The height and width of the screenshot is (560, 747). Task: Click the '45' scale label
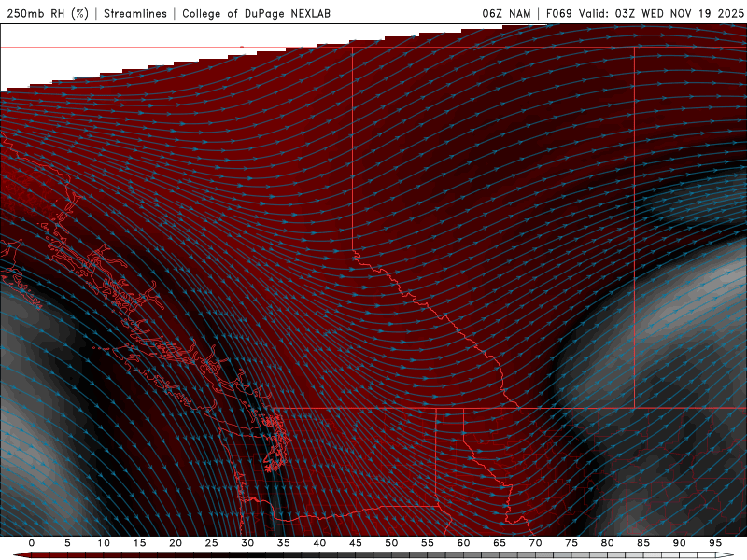click(356, 543)
